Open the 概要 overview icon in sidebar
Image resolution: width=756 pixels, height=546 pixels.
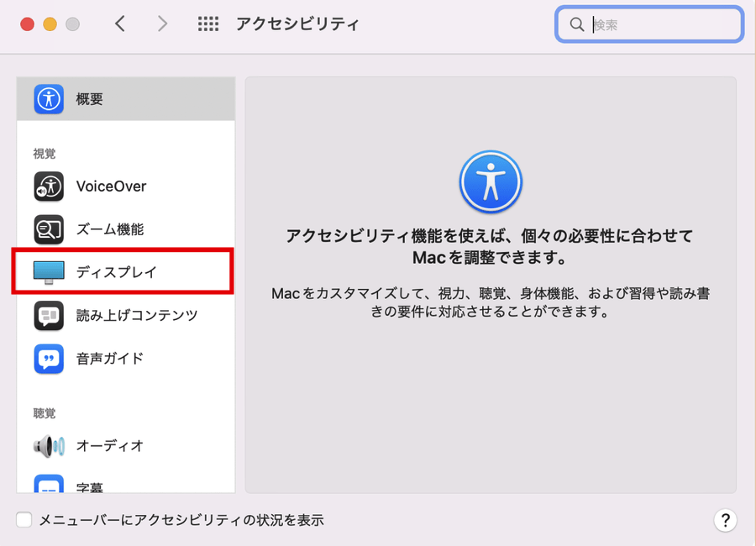coord(49,99)
